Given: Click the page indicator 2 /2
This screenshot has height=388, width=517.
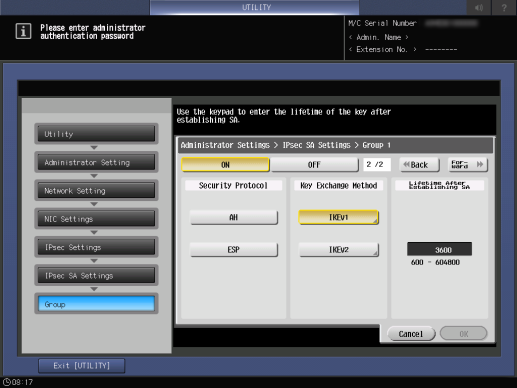Looking at the screenshot, I should pyautogui.click(x=377, y=164).
